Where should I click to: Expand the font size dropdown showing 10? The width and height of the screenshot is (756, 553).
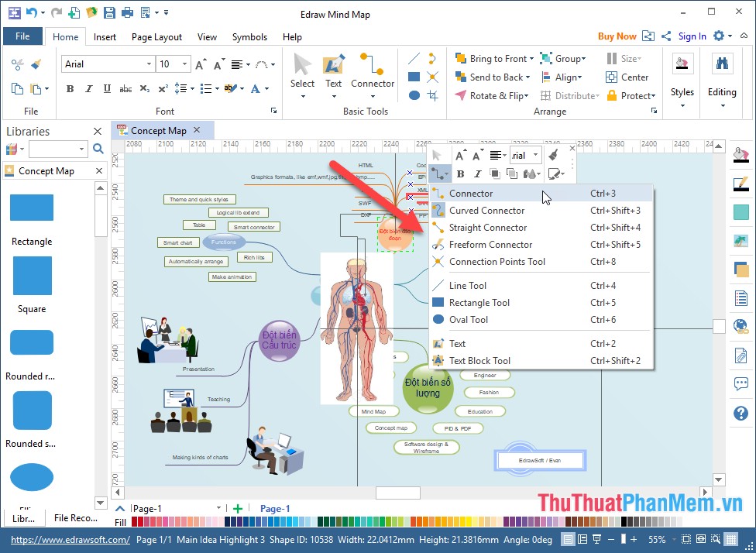tap(184, 64)
